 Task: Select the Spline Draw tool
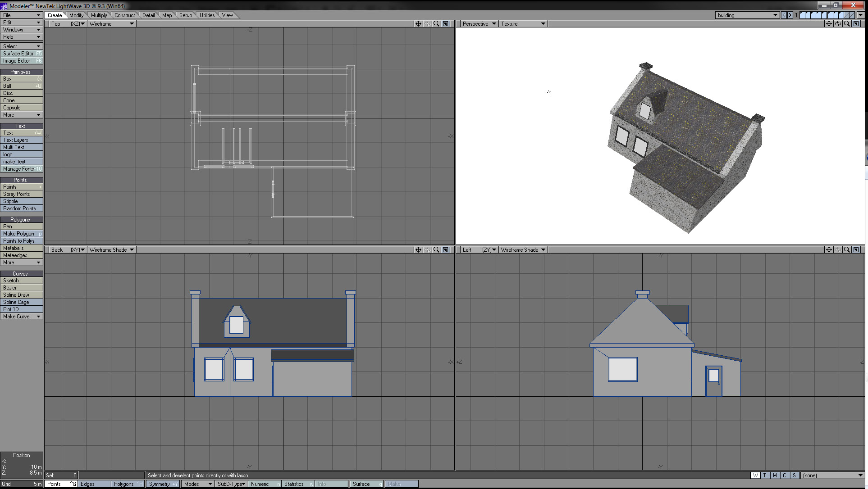click(x=22, y=295)
